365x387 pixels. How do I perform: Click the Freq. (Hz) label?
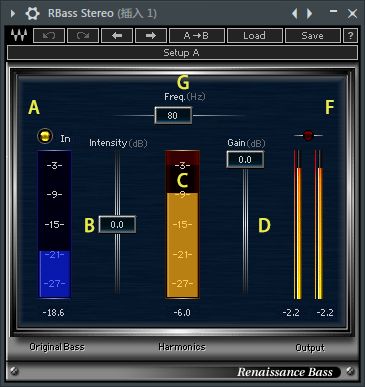coord(185,97)
